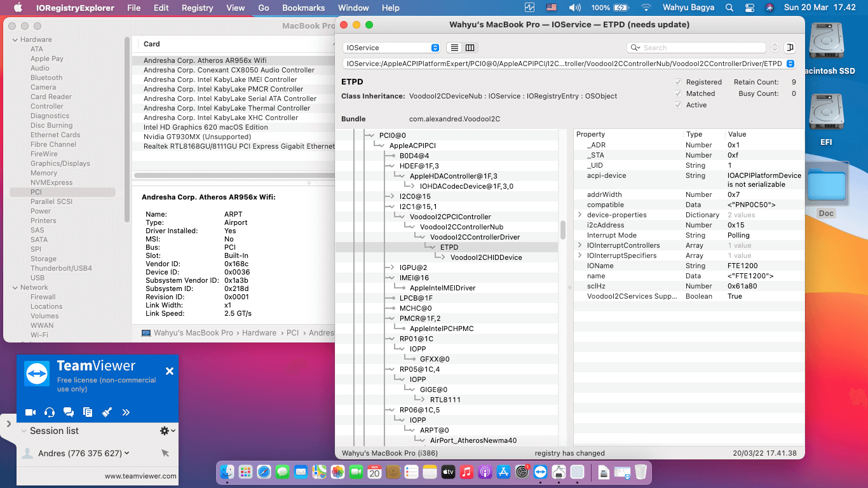Open System Preferences from the Dock
The height and width of the screenshot is (488, 868).
522,472
